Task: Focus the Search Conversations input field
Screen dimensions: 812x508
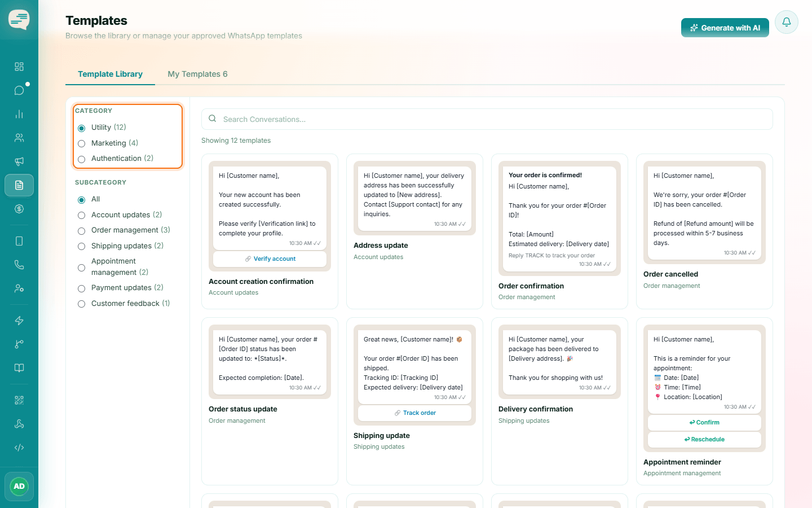Action: 487,119
